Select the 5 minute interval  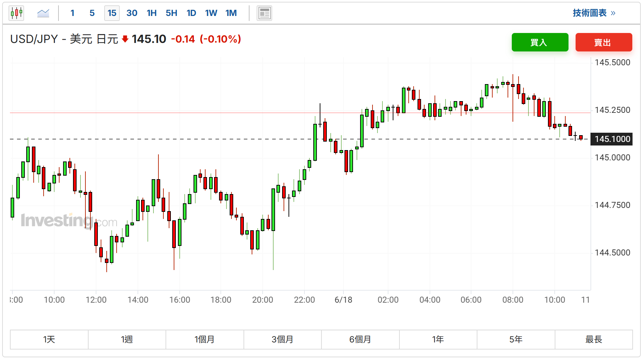point(92,13)
